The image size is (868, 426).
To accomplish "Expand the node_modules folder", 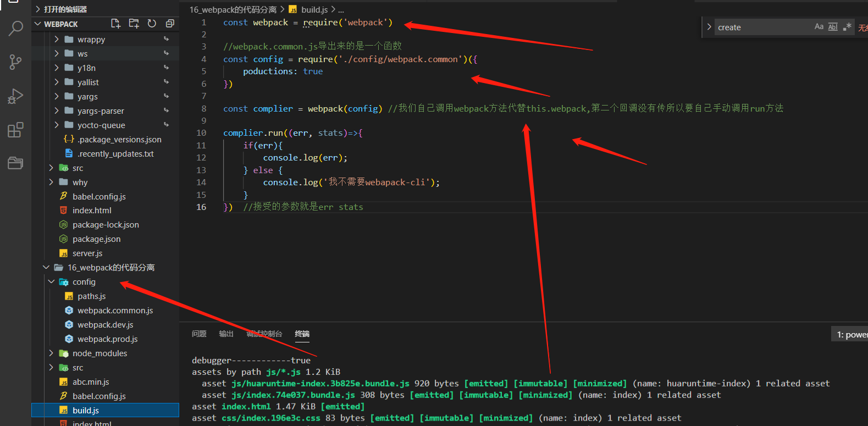I will coord(51,353).
